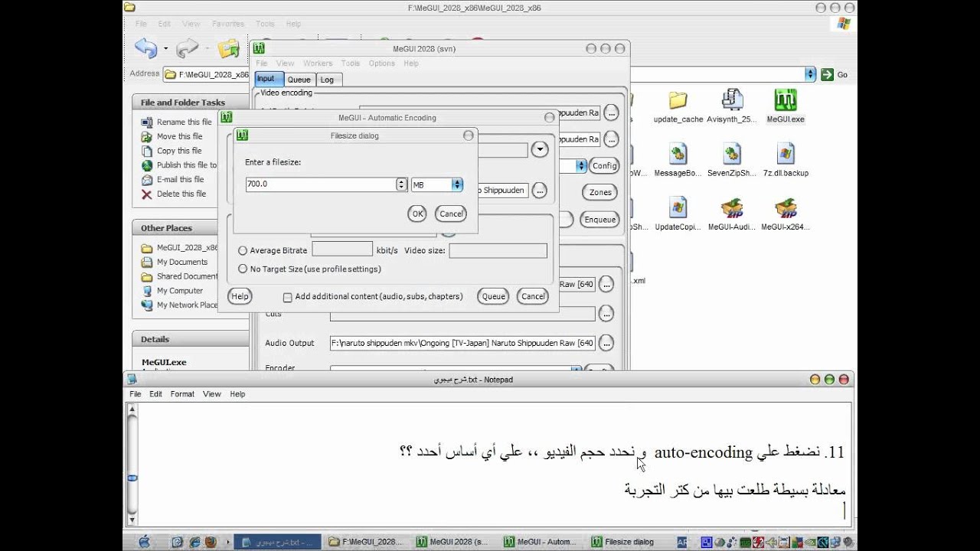Image resolution: width=980 pixels, height=551 pixels.
Task: Click the Notepad icon in Notepad title bar
Action: pyautogui.click(x=132, y=380)
